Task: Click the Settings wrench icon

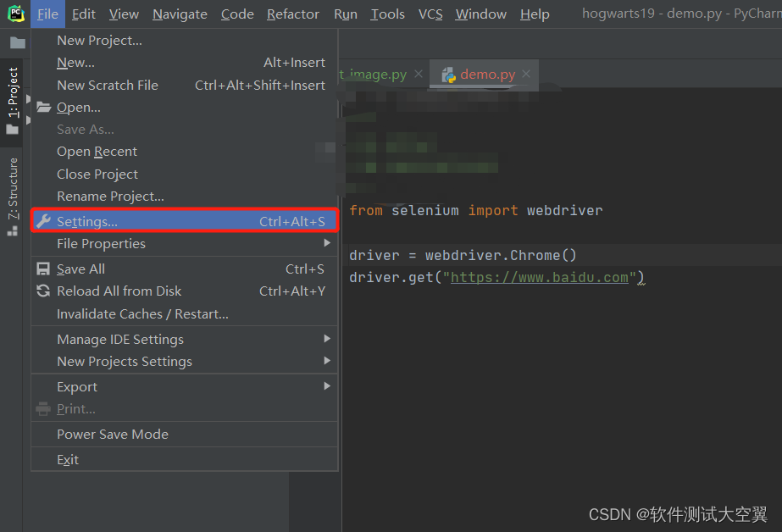Action: click(x=44, y=221)
